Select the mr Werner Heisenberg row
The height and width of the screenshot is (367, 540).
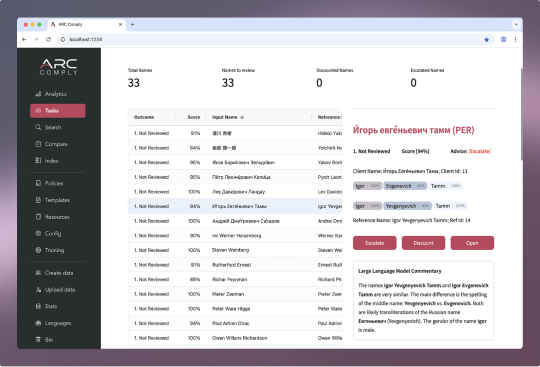[x=235, y=235]
